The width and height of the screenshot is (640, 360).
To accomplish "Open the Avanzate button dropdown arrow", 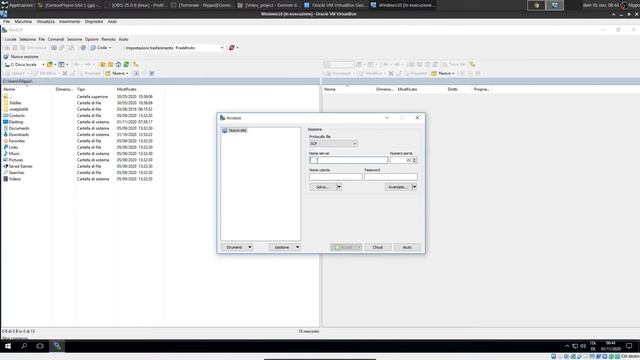I will pyautogui.click(x=414, y=187).
